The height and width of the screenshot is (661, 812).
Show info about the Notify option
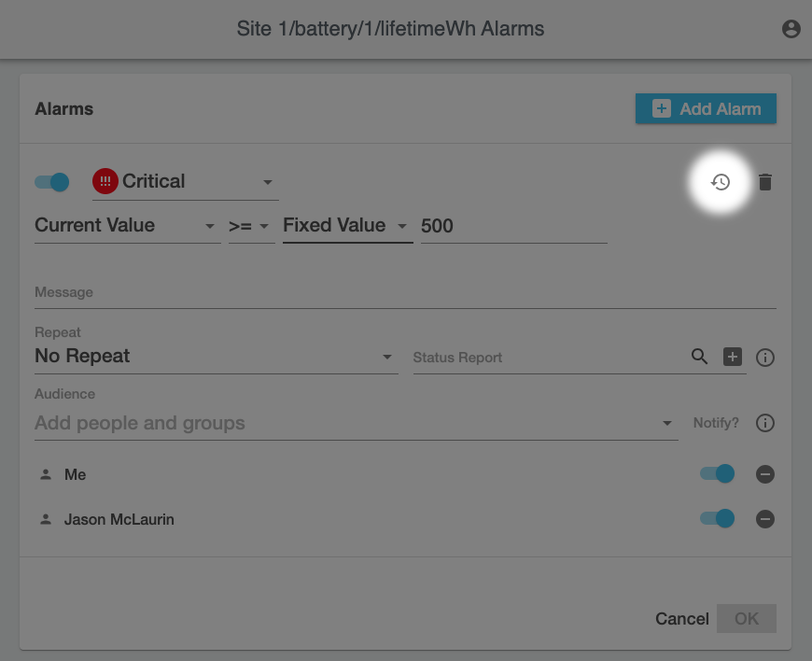tap(765, 423)
